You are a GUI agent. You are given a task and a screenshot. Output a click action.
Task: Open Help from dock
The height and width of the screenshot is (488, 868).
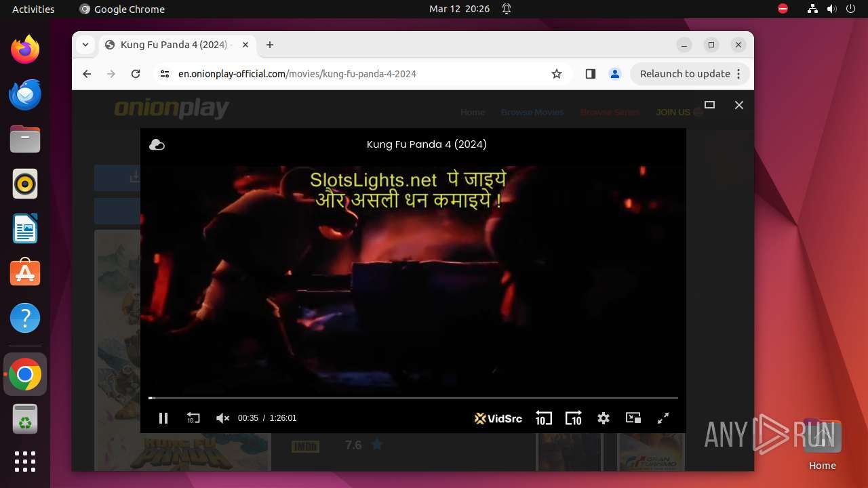[x=25, y=318]
